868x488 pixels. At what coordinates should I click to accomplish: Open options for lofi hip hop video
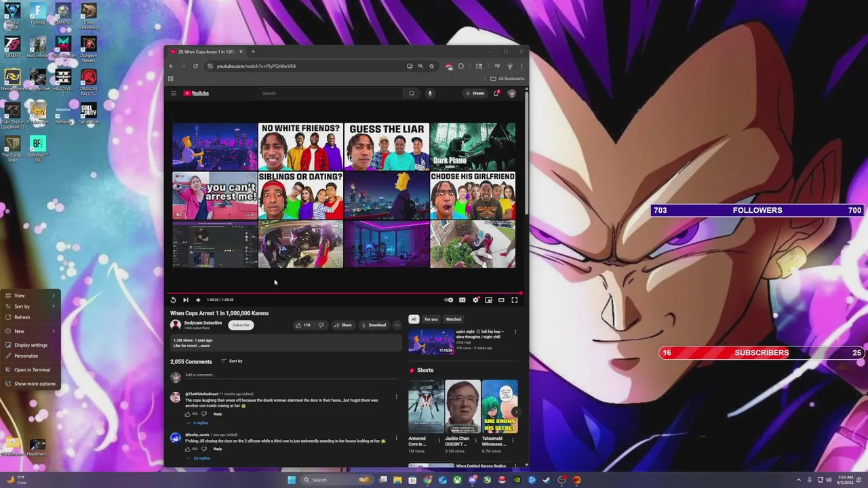(515, 332)
